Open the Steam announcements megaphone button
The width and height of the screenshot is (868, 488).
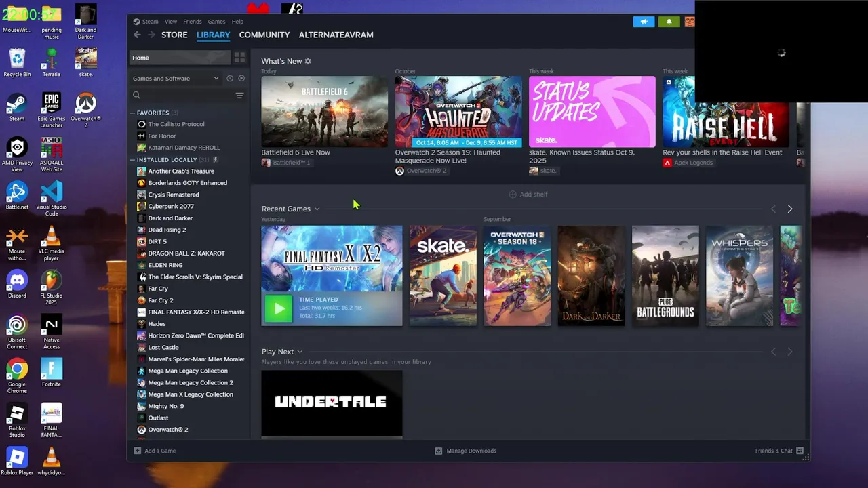[644, 22]
